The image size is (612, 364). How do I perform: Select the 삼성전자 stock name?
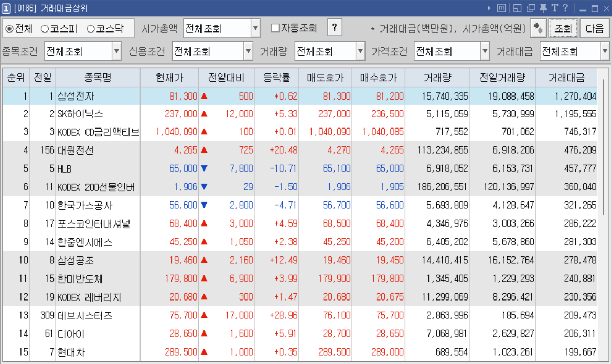click(x=76, y=96)
